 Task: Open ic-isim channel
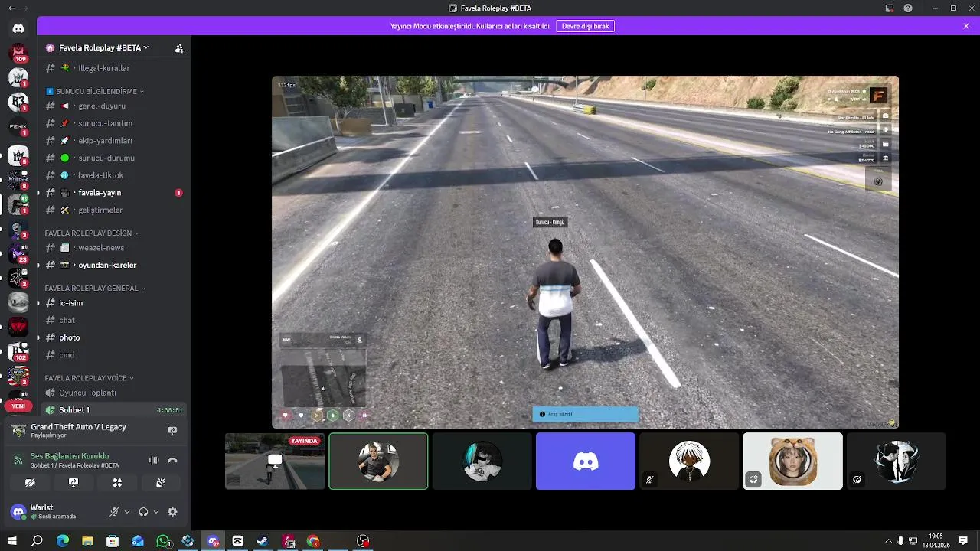point(114,303)
